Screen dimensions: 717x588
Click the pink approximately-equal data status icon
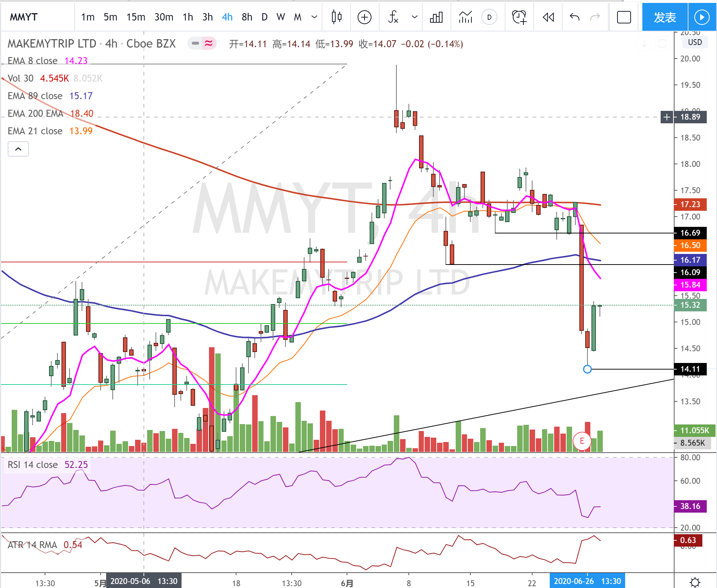(x=209, y=44)
